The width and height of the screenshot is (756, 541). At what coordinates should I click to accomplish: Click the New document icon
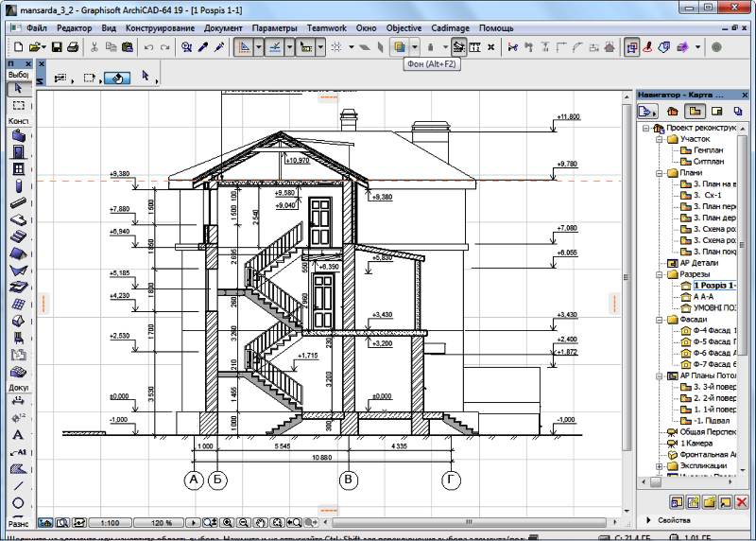[x=18, y=47]
